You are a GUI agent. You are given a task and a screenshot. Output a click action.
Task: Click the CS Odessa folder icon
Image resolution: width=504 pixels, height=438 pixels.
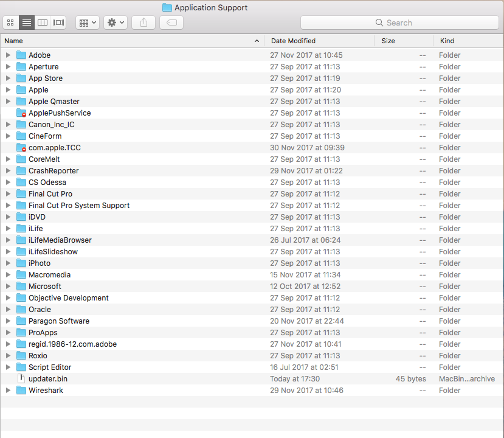click(21, 182)
